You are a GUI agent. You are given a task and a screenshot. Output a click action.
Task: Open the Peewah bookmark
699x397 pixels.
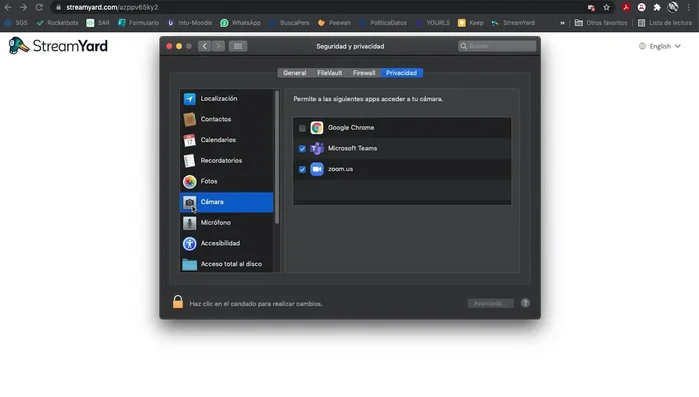point(334,23)
